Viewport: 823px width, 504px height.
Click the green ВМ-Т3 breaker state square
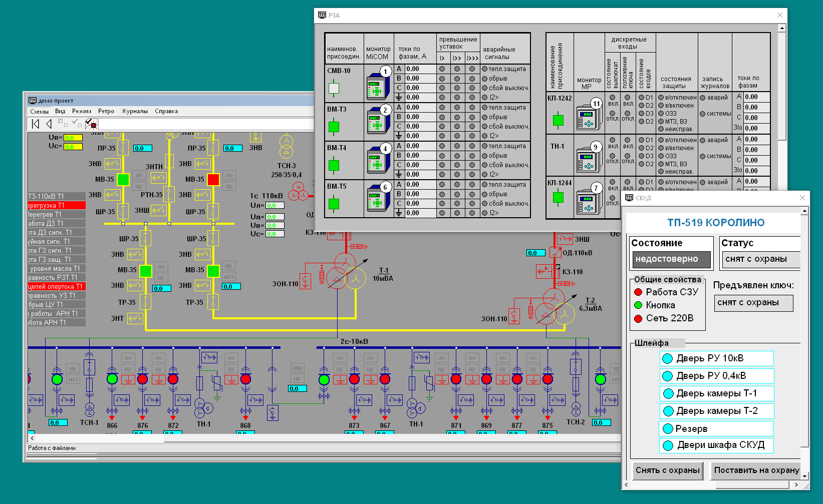(334, 127)
